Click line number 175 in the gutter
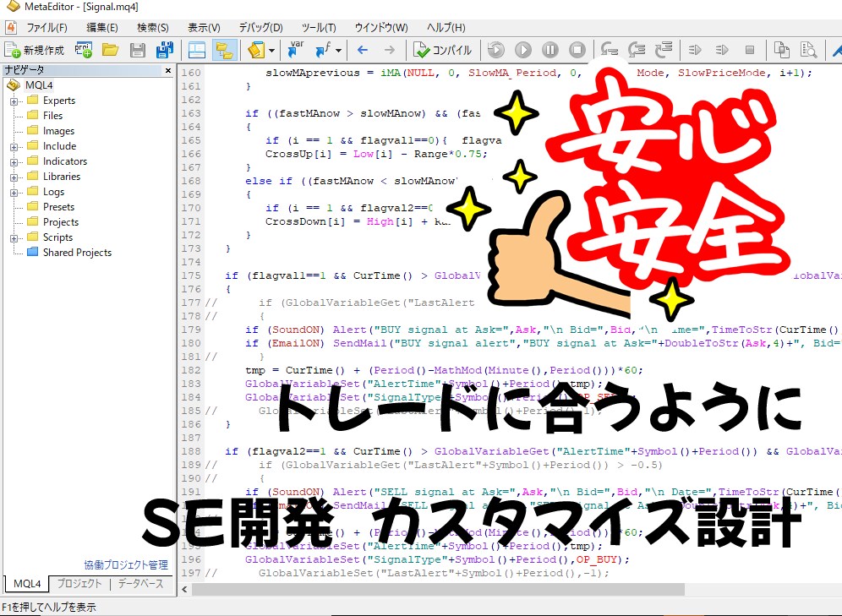This screenshot has width=842, height=616. pyautogui.click(x=191, y=275)
